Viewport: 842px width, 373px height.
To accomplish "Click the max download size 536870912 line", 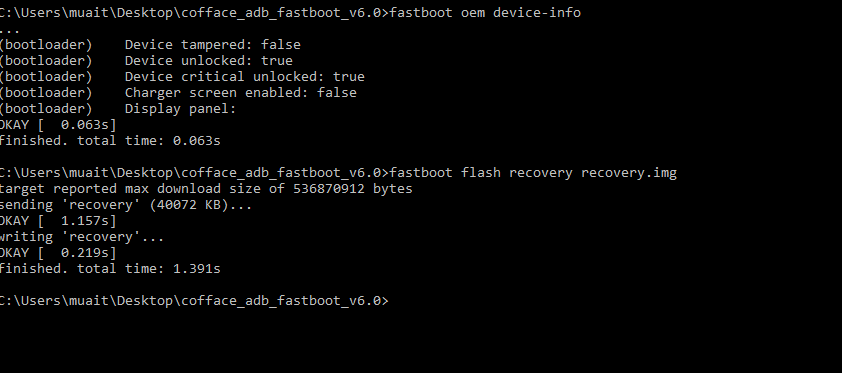I will pyautogui.click(x=206, y=189).
